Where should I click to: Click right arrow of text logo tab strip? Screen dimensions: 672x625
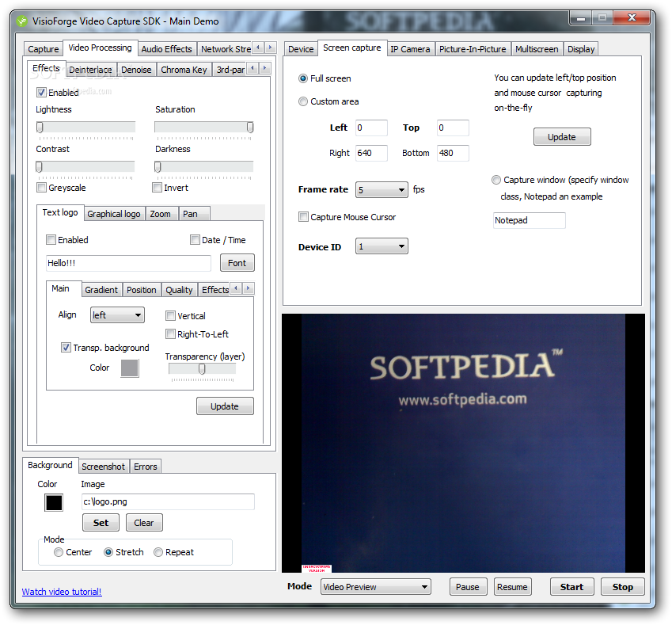pyautogui.click(x=249, y=288)
